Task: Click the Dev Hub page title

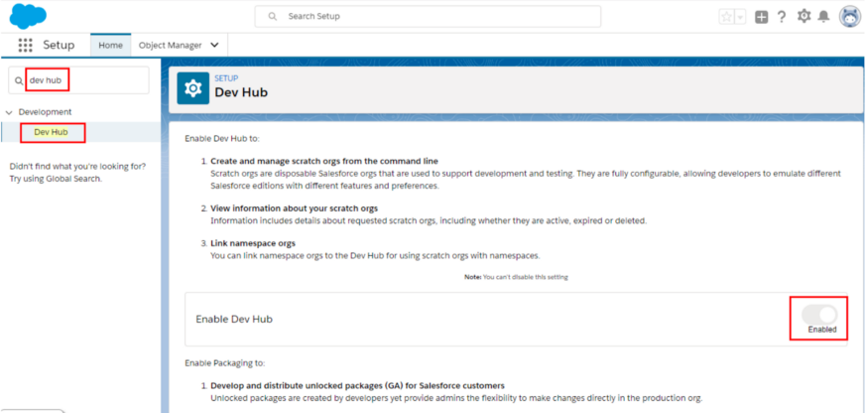Action: point(241,92)
